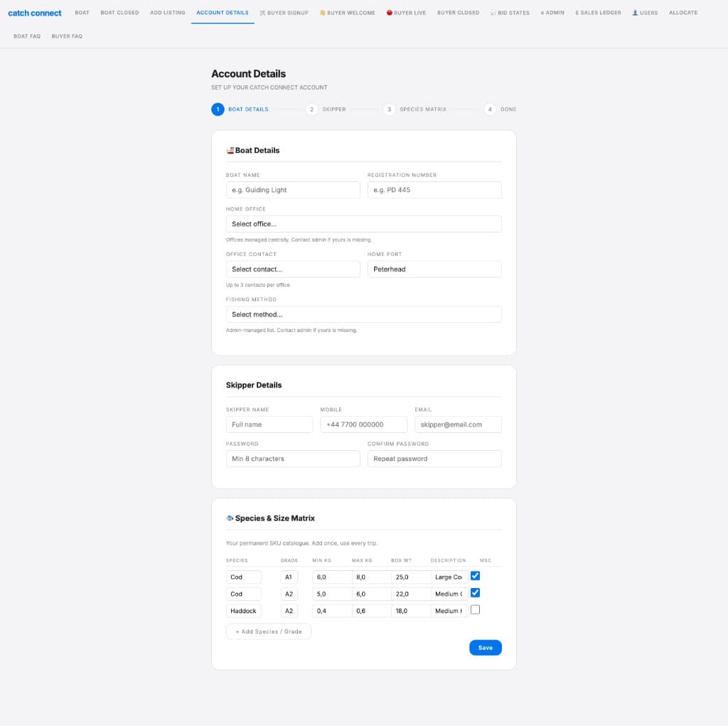728x726 pixels.
Task: Disable MSC for the Cod A1 row
Action: [475, 576]
